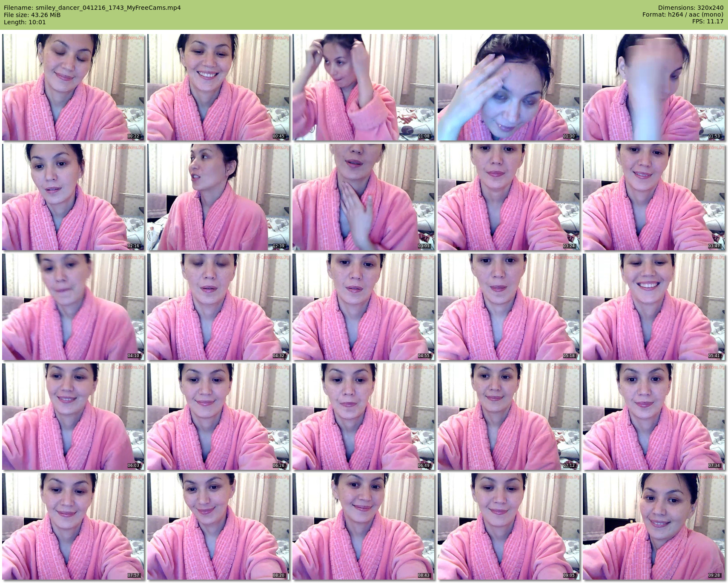Click the Dimensions 320x240 label
The width and height of the screenshot is (728, 583).
coord(691,8)
